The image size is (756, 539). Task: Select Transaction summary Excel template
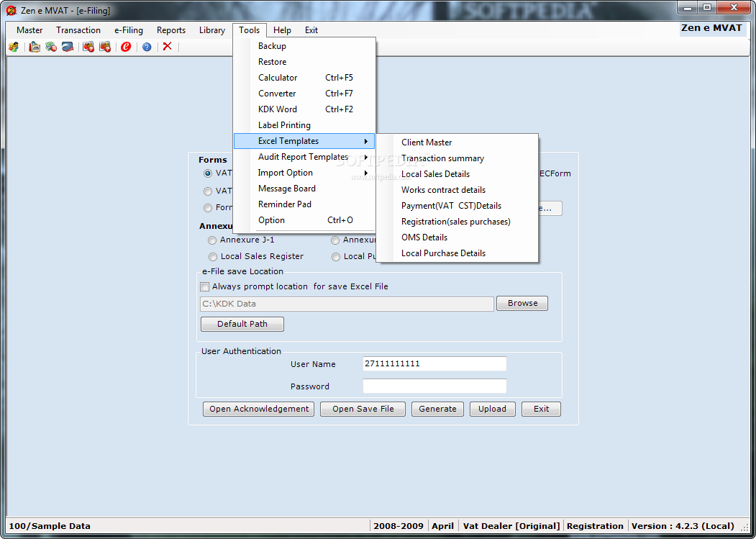pyautogui.click(x=457, y=158)
